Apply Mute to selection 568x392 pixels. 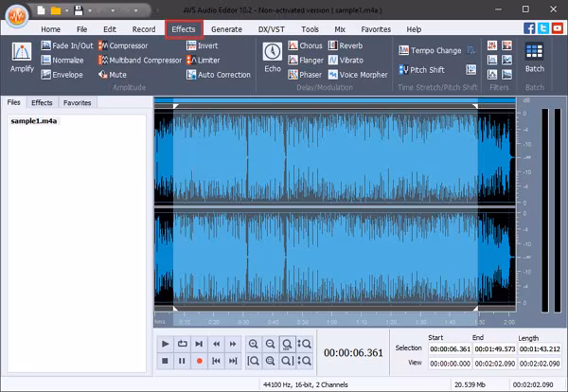(113, 75)
